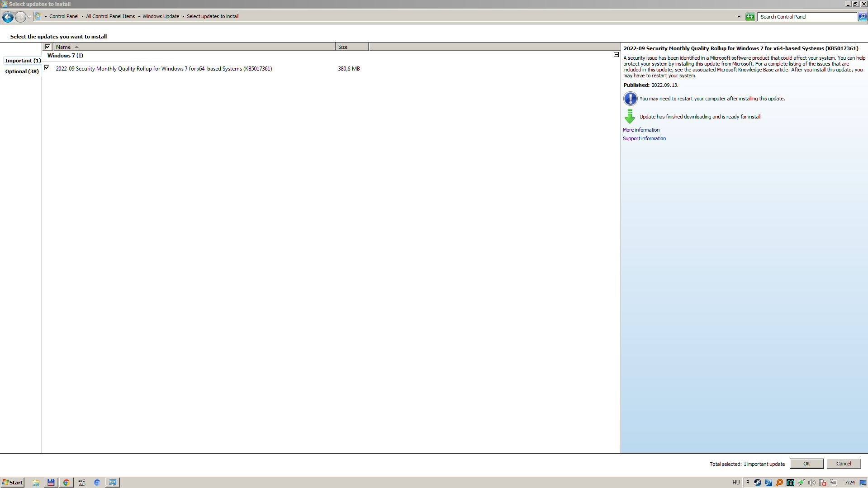
Task: Open blue Chromium icon on taskbar
Action: [97, 483]
